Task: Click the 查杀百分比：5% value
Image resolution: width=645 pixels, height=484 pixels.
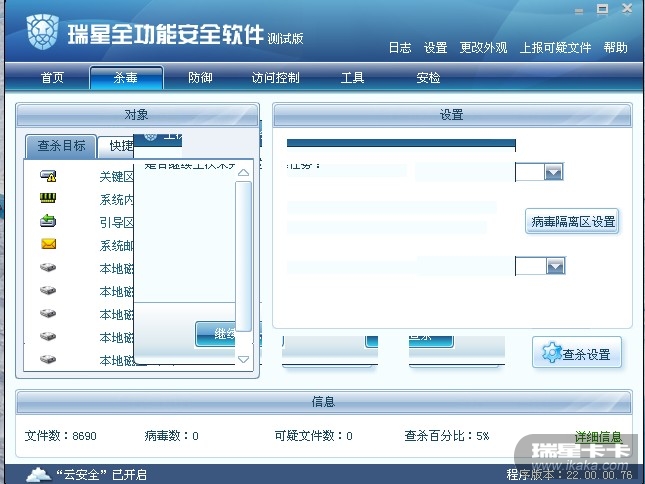Action: [447, 436]
